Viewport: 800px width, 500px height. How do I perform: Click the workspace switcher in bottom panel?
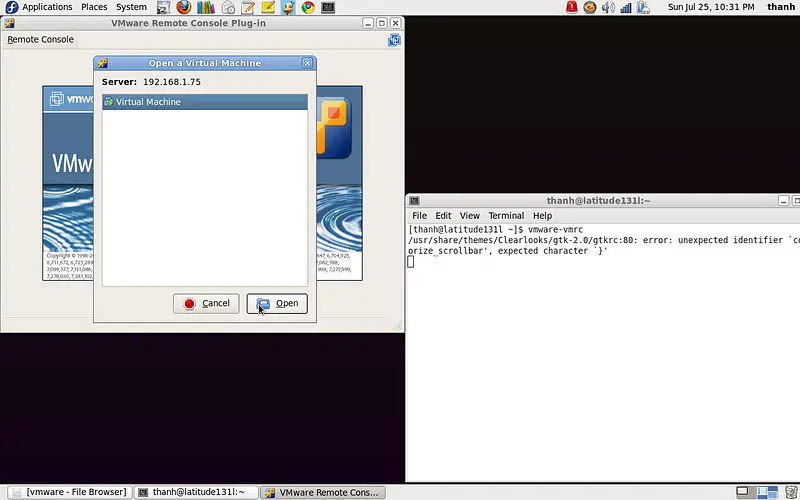coord(767,492)
